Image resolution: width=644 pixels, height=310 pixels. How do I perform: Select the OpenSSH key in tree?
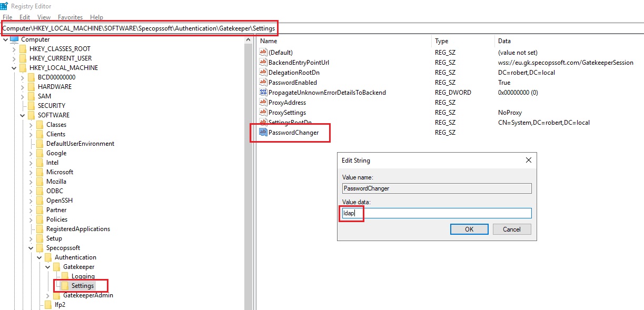point(60,201)
